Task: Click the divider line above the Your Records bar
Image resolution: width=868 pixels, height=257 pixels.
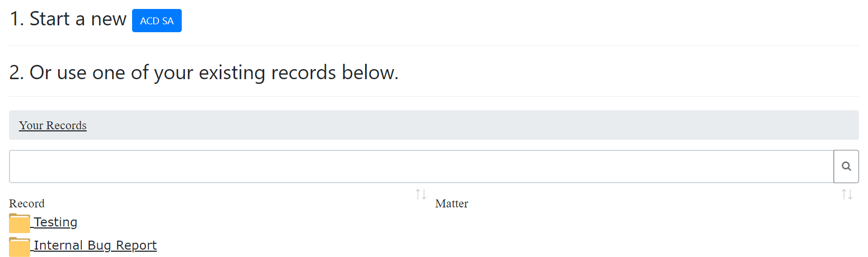Action: click(433, 97)
